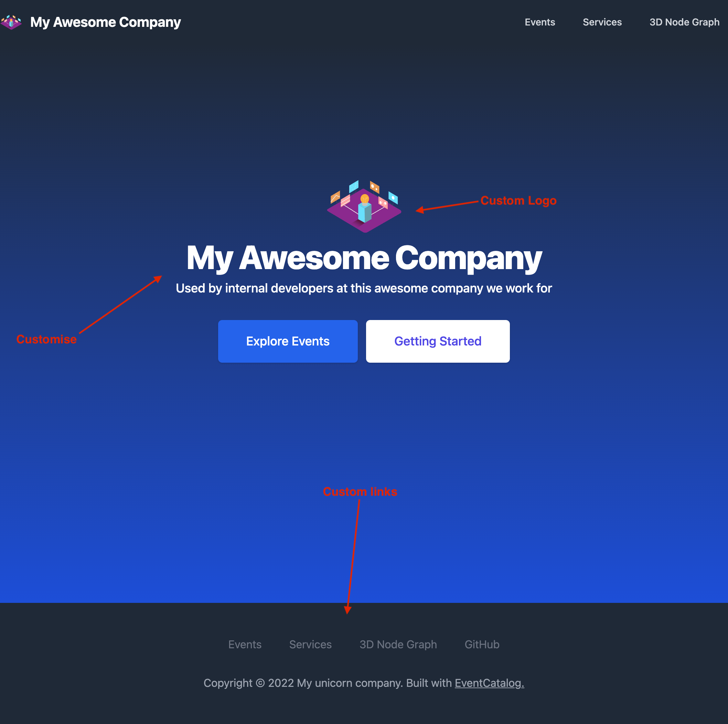Click the Getting Started button
The height and width of the screenshot is (724, 728).
click(x=438, y=341)
